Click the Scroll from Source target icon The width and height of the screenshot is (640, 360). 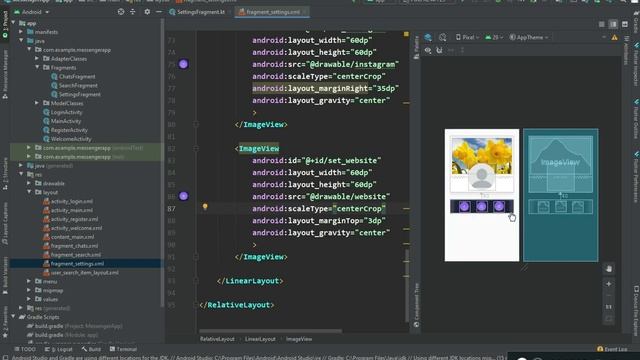[x=121, y=12]
